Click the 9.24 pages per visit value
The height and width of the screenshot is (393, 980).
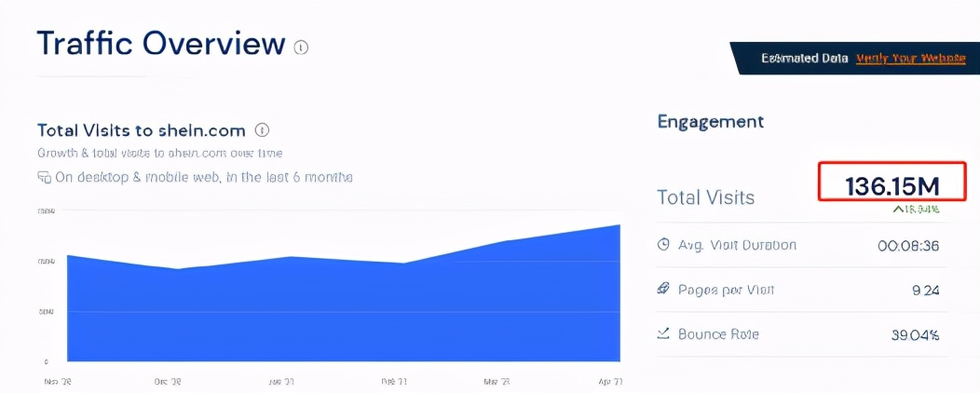point(925,291)
